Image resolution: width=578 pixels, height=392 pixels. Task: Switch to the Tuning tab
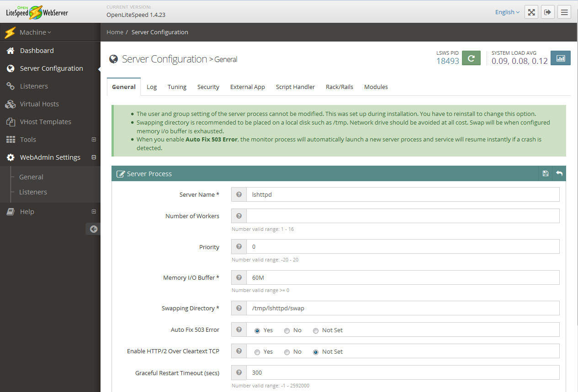point(177,87)
